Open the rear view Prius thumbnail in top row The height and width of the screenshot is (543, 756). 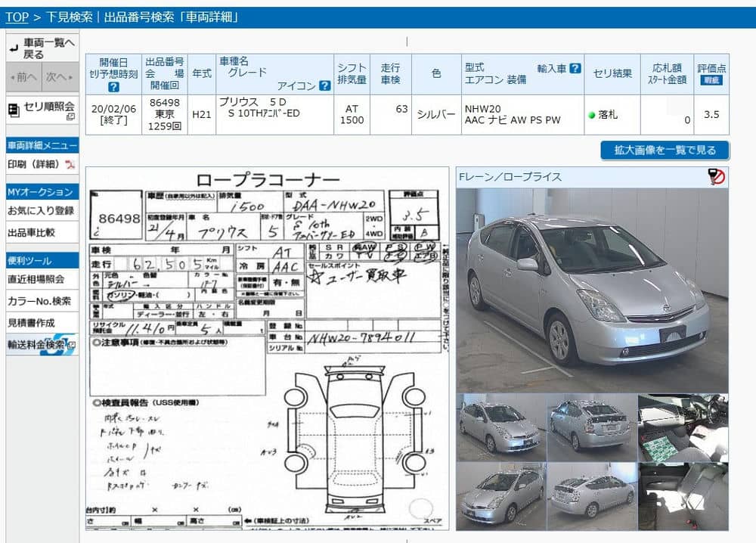coord(592,427)
